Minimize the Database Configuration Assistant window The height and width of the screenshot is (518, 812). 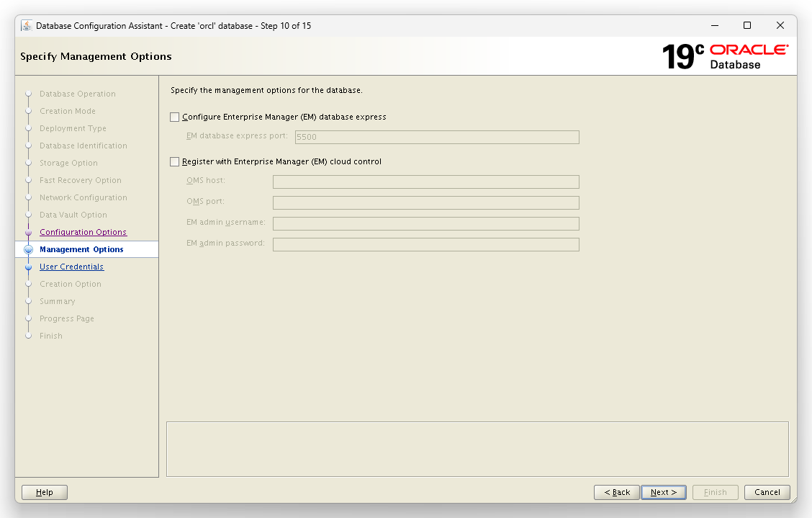click(x=715, y=25)
